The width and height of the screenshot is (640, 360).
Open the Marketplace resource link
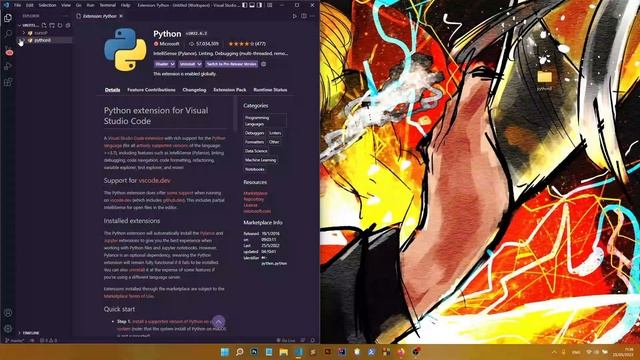click(256, 193)
